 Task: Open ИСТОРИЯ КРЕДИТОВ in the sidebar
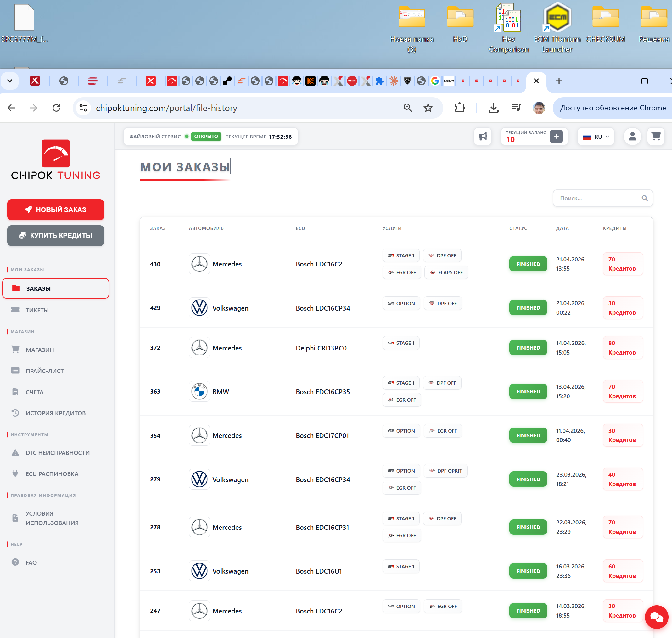click(x=55, y=413)
